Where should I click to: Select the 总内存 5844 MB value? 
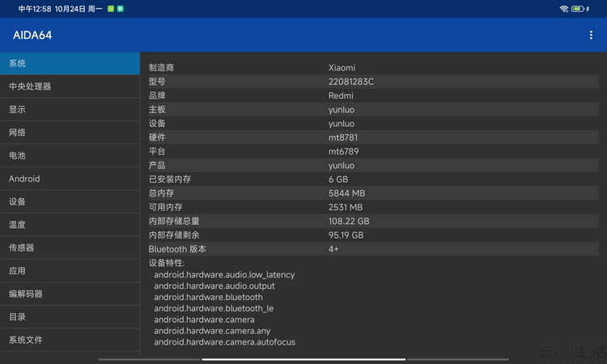pyautogui.click(x=347, y=193)
